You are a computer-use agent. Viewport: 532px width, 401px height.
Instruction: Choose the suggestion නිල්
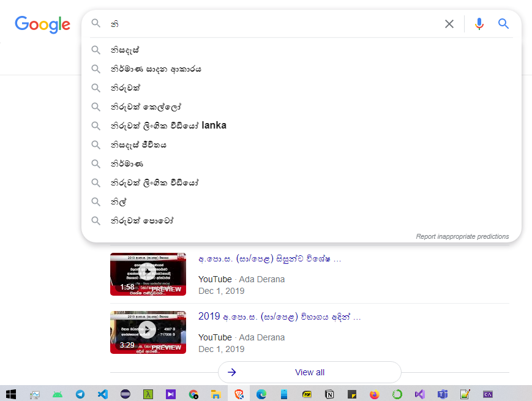click(118, 202)
